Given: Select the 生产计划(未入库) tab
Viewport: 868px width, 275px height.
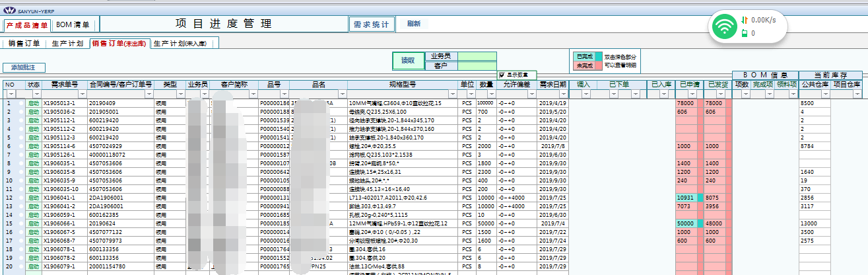Looking at the screenshot, I should pos(185,44).
